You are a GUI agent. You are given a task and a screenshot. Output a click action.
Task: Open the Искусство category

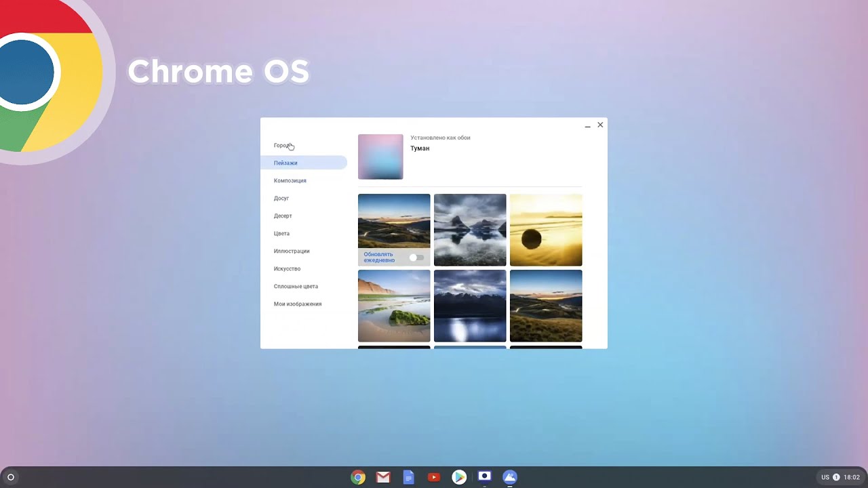click(304, 268)
